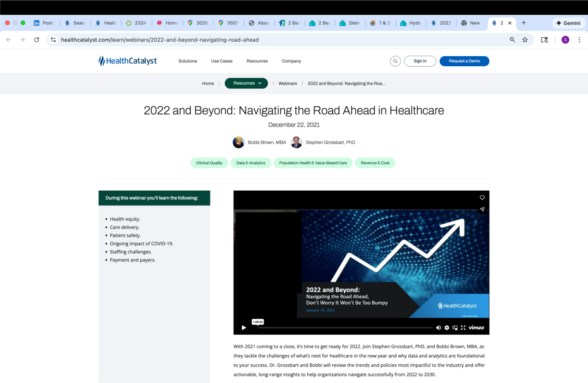The image size is (588, 383).
Task: Go to Home breadcrumb link
Action: click(208, 84)
